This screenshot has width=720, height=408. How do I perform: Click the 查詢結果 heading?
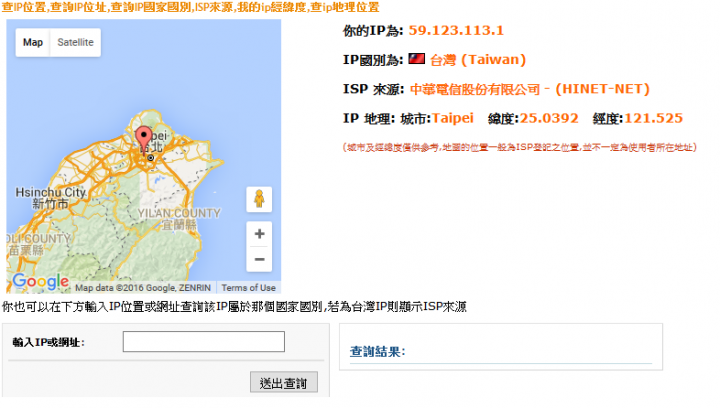click(377, 352)
